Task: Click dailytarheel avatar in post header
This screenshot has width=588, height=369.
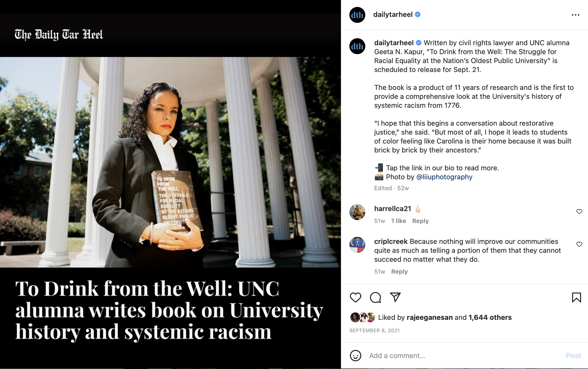Action: coord(357,15)
